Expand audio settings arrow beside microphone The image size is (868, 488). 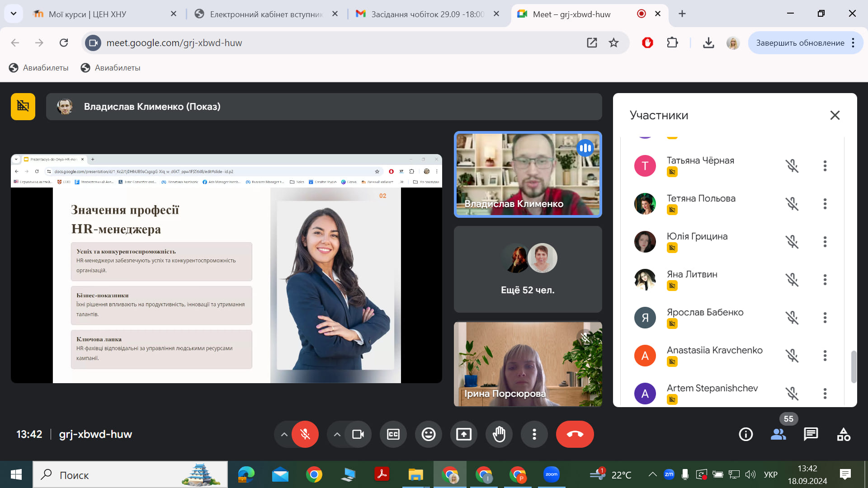coord(284,434)
